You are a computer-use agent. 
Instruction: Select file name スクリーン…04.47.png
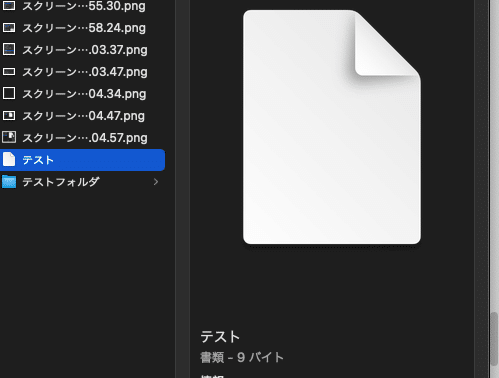[83, 116]
